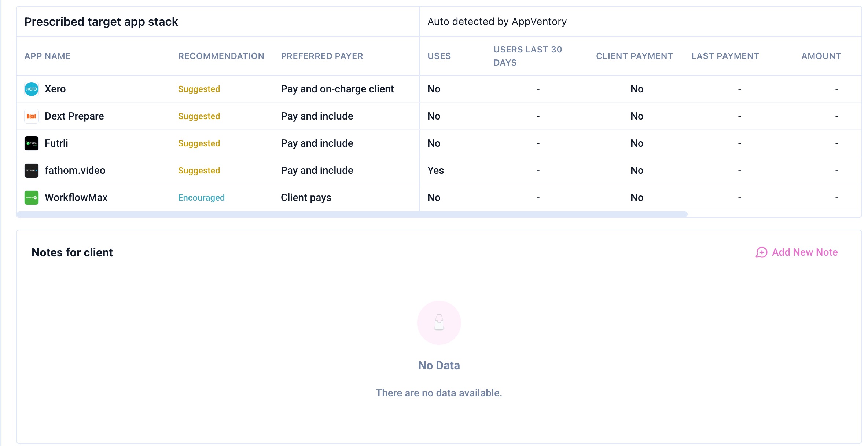
Task: Click the Add New Note speech-bubble icon
Action: pos(761,252)
